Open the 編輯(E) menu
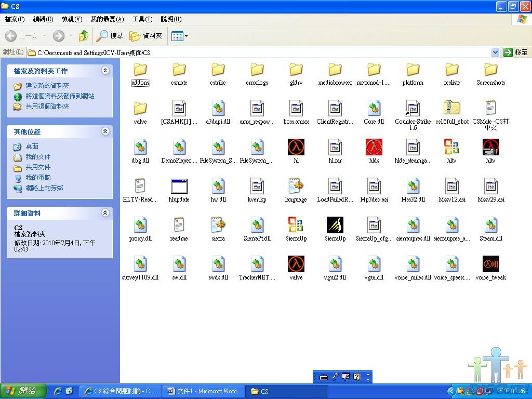 pos(43,19)
